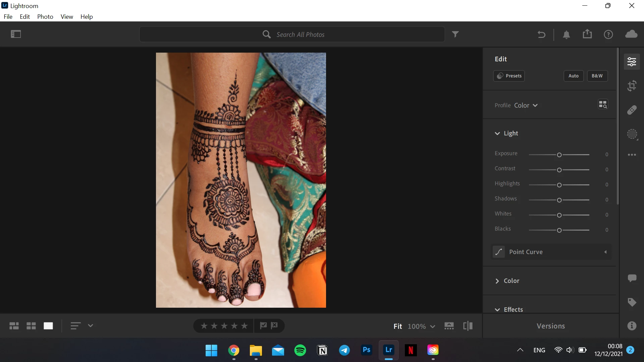The image size is (644, 362).
Task: Click the Auto button
Action: point(573,76)
